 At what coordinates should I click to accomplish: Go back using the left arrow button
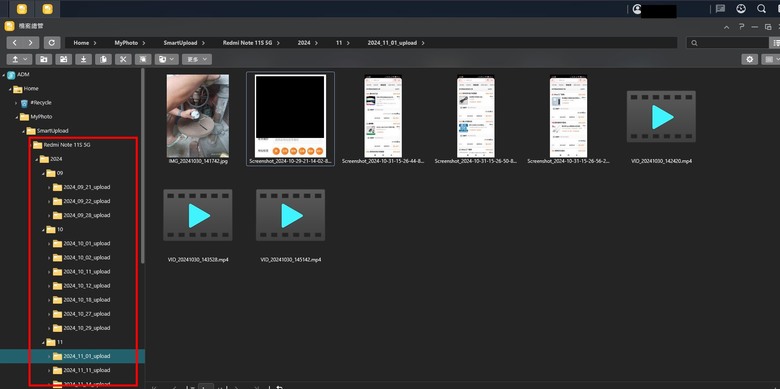click(15, 43)
